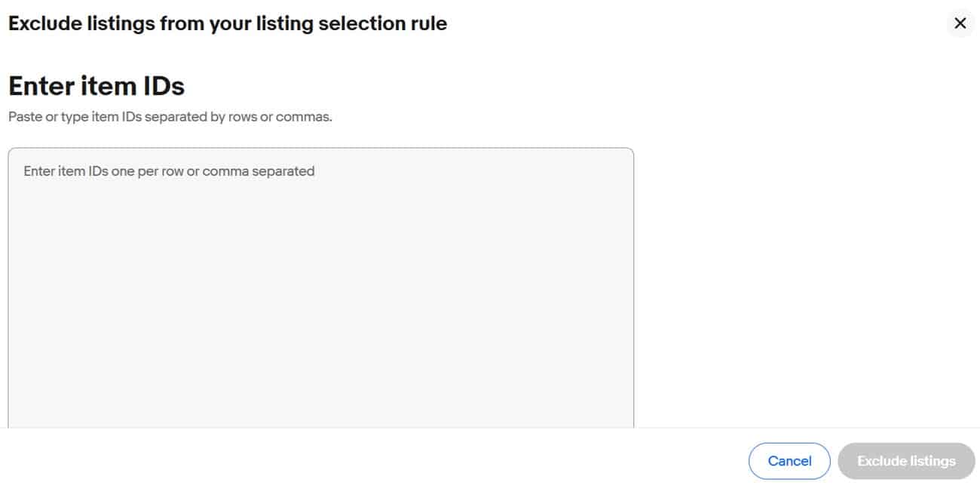Click the "Paste or type item IDs" helper text
The height and width of the screenshot is (488, 980).
(170, 118)
